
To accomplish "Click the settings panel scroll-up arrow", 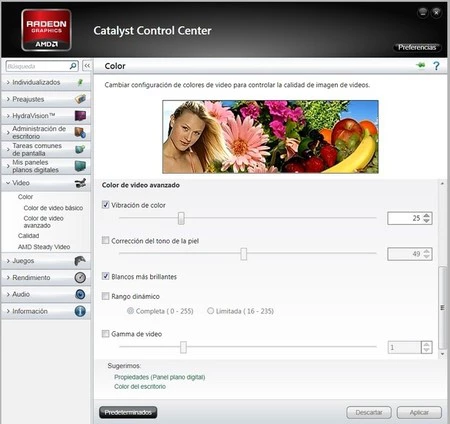I will tap(442, 184).
